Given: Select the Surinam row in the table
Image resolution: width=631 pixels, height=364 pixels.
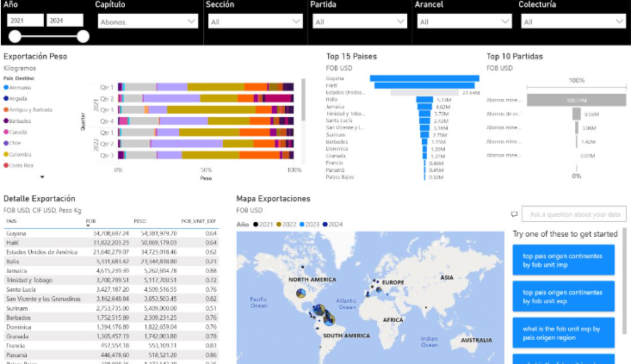Looking at the screenshot, I should (x=111, y=308).
